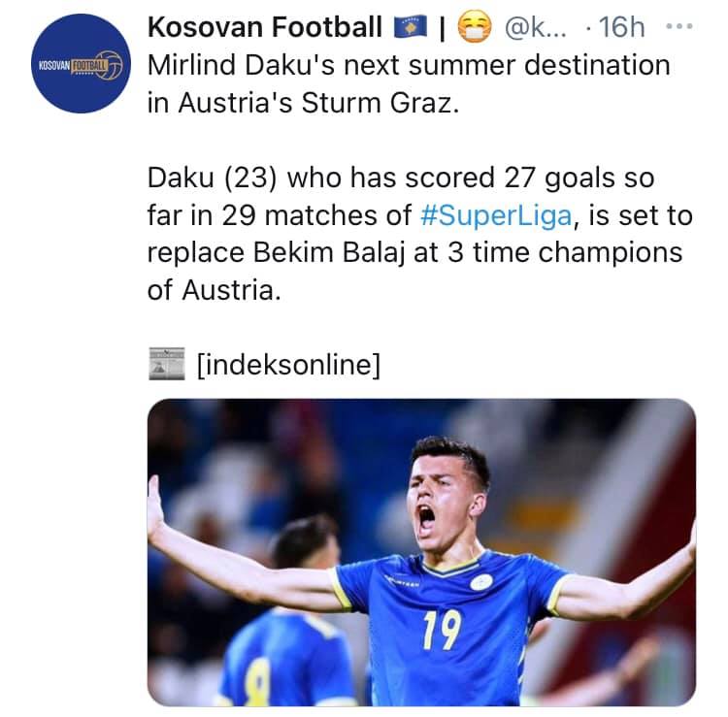Click the paragraph mentioning Bekim Balaj
The height and width of the screenshot is (717, 728).
420,234
